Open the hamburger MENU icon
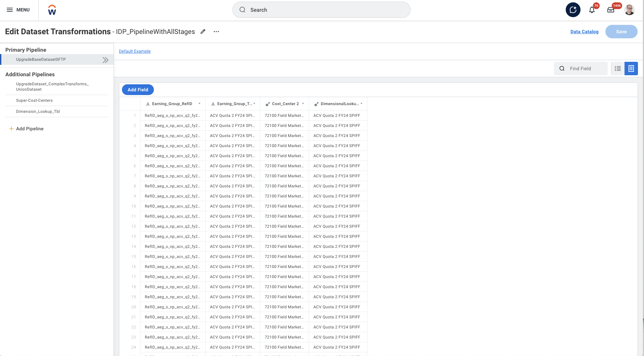Screen dimensions: 644x356 point(10,10)
